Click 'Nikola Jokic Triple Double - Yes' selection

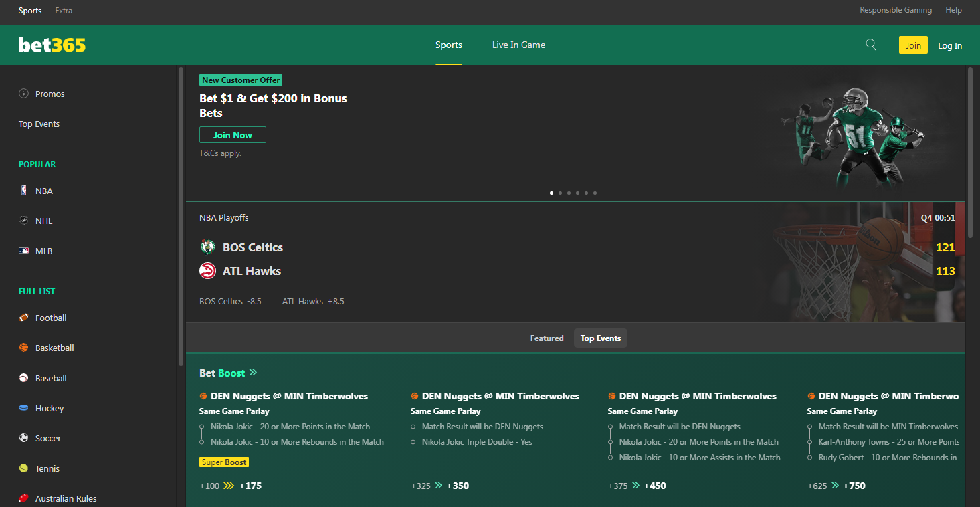(x=477, y=442)
